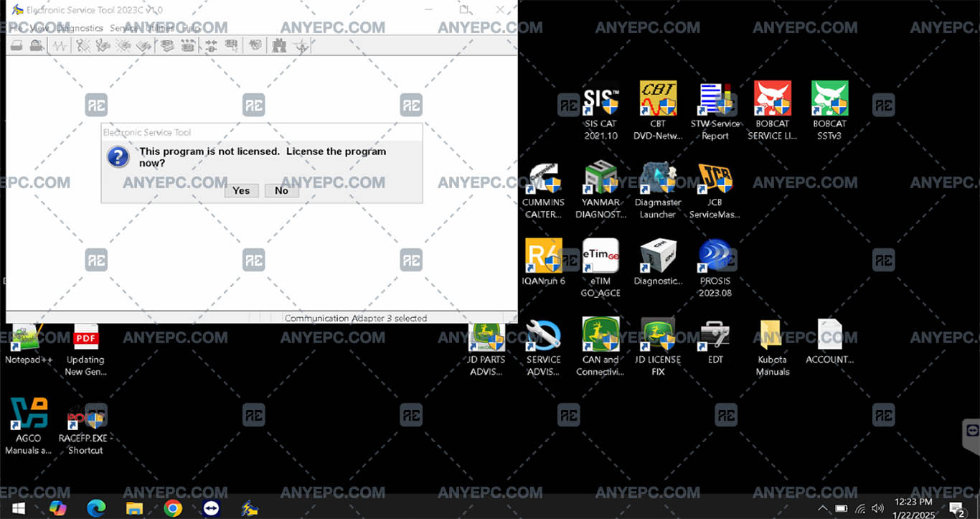Select the CUMMINS CALTER... desktop icon
This screenshot has height=519, width=980.
543,190
